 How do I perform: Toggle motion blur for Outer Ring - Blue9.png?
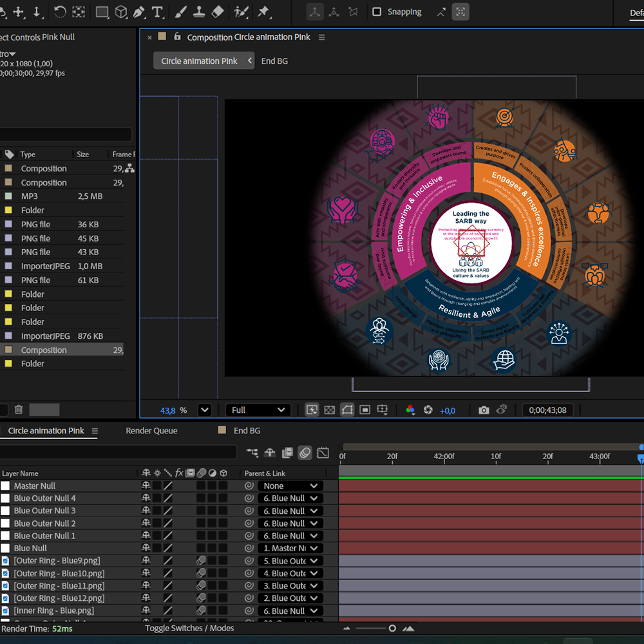coord(201,561)
